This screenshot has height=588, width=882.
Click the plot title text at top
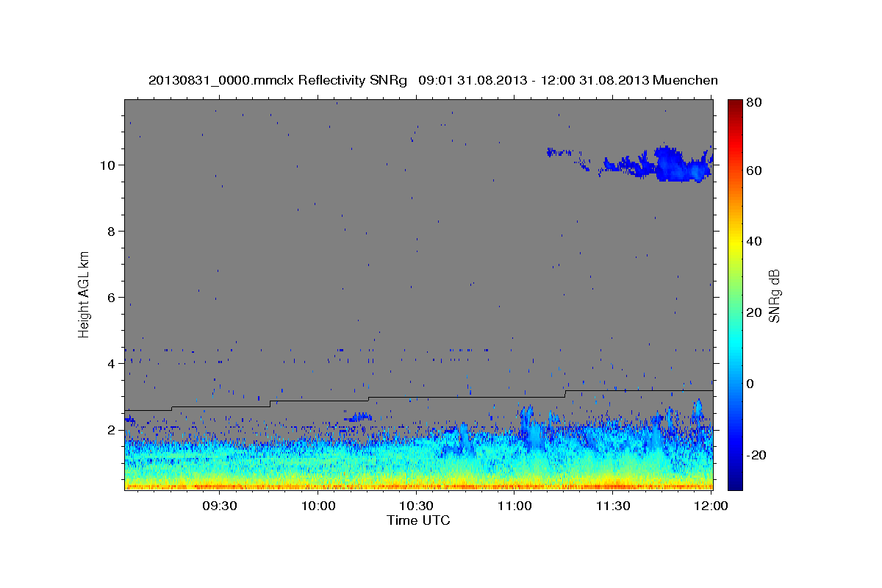433,79
